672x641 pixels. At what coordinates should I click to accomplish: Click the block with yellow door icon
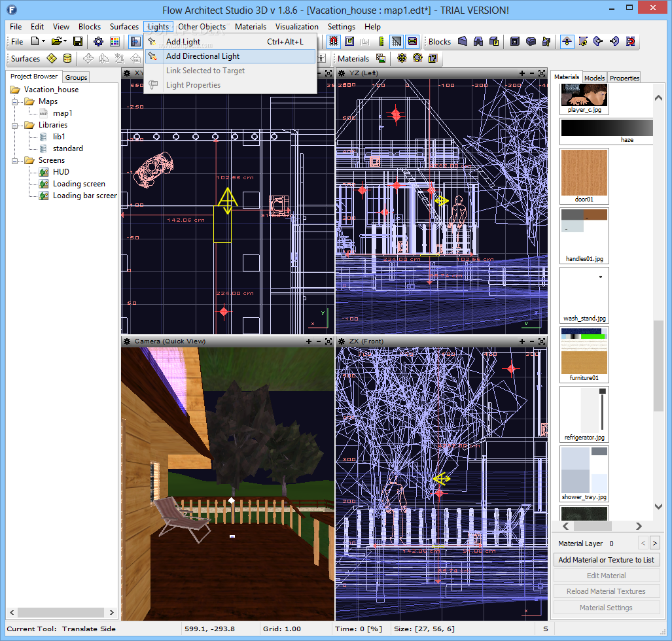click(x=494, y=42)
